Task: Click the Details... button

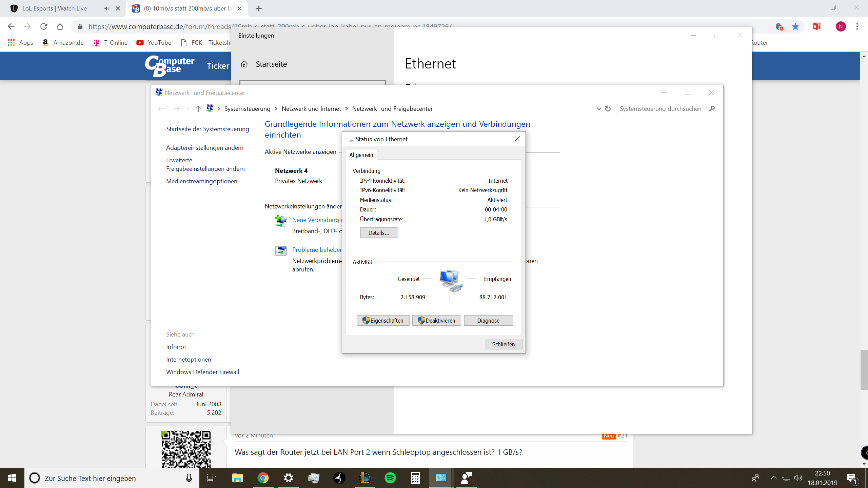Action: pyautogui.click(x=379, y=233)
